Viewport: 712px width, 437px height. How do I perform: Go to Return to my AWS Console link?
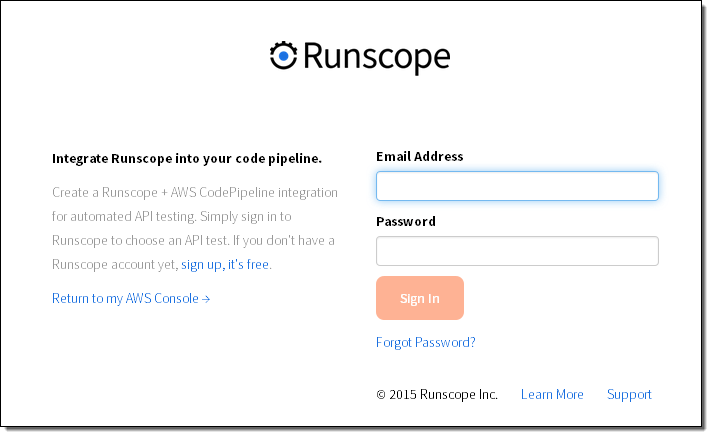coord(131,298)
